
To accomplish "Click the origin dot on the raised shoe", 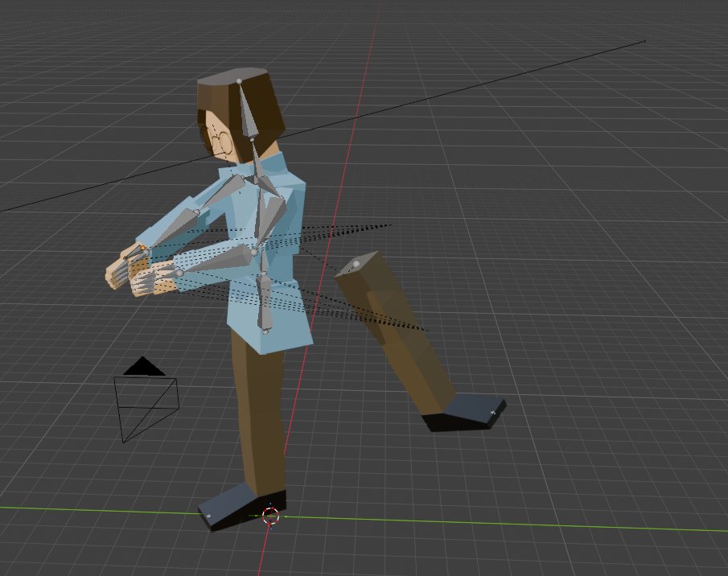I will (x=493, y=412).
